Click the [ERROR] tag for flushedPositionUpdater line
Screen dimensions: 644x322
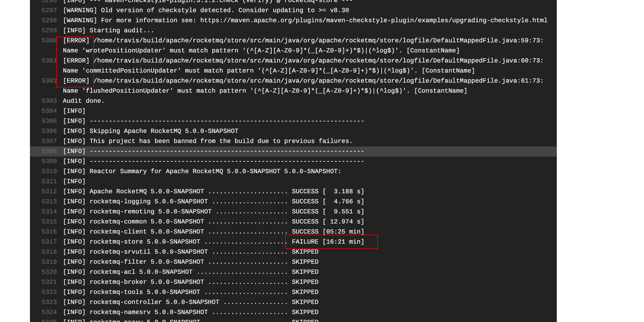76,81
